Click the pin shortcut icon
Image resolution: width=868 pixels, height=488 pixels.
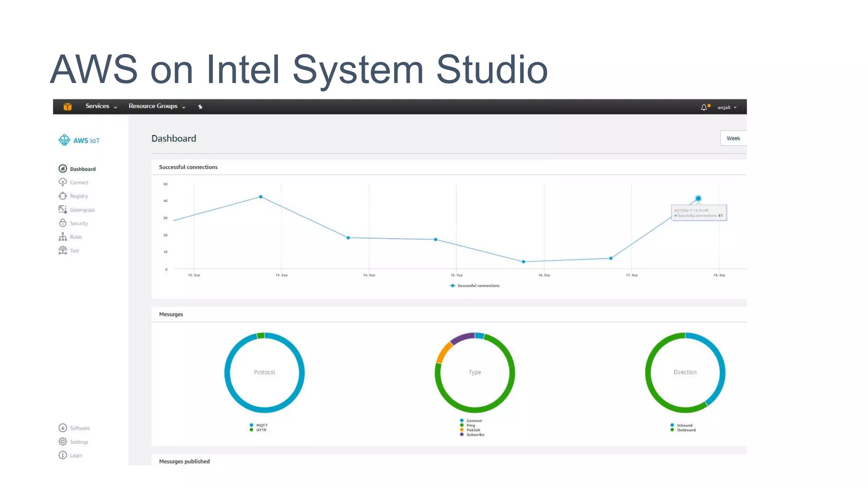(200, 107)
